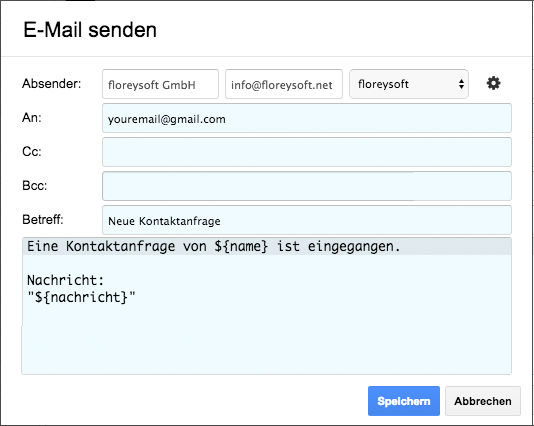The width and height of the screenshot is (534, 426).
Task: Click the E-Mail senden dialog title
Action: click(90, 30)
